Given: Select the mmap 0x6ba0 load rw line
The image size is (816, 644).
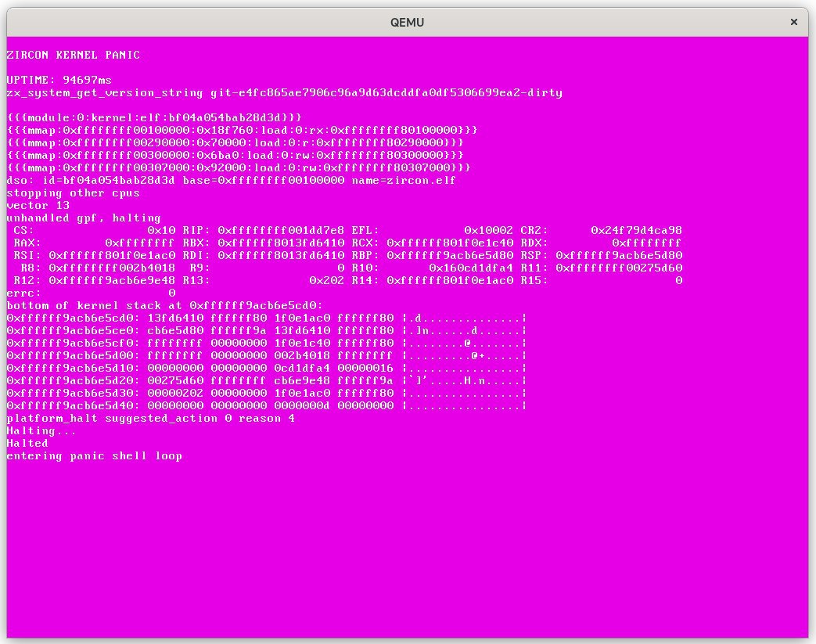Looking at the screenshot, I should coord(235,155).
